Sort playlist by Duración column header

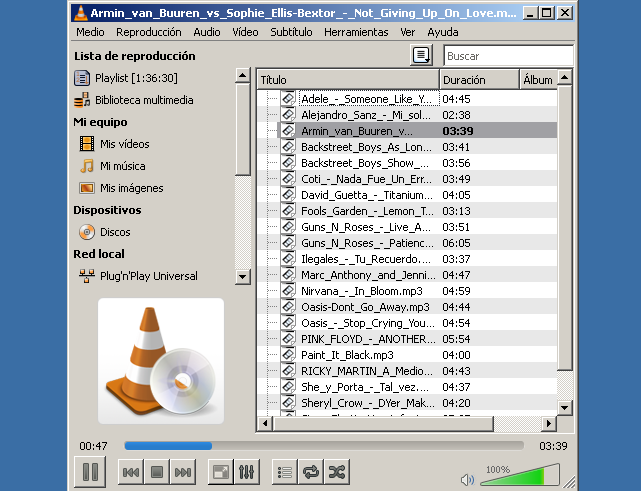pyautogui.click(x=480, y=80)
